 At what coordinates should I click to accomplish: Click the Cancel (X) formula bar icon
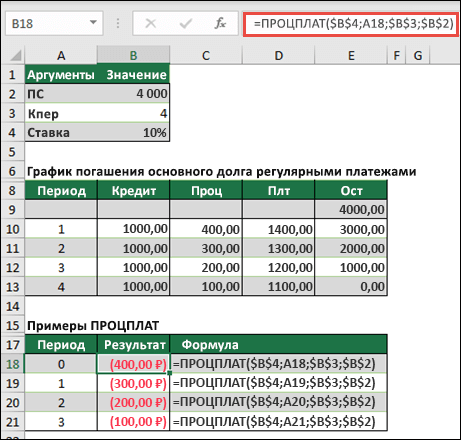tap(151, 23)
